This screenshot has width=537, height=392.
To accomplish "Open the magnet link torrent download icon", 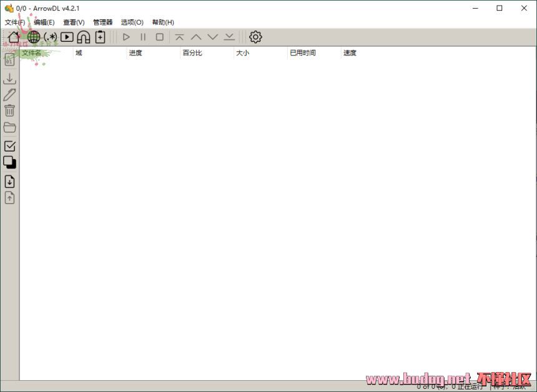I will [x=83, y=37].
